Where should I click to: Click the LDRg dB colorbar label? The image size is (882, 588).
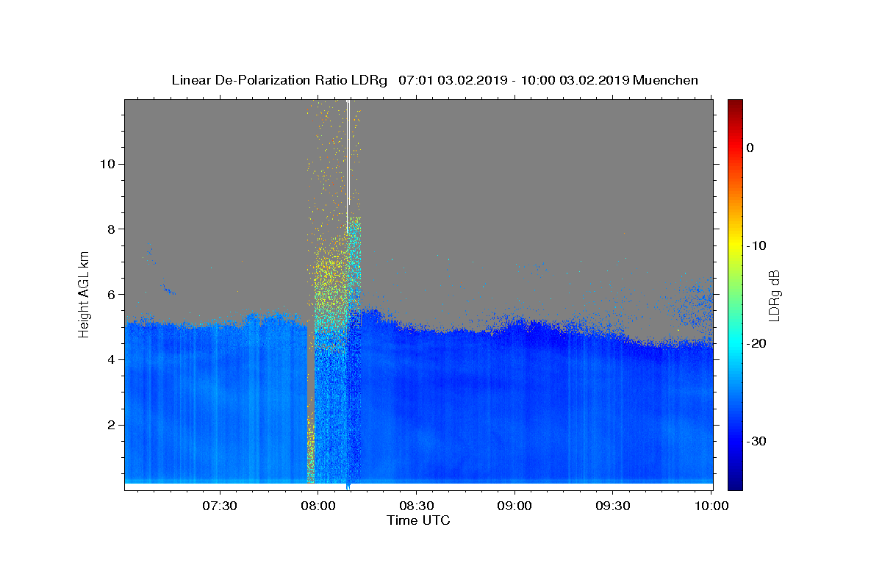point(773,295)
